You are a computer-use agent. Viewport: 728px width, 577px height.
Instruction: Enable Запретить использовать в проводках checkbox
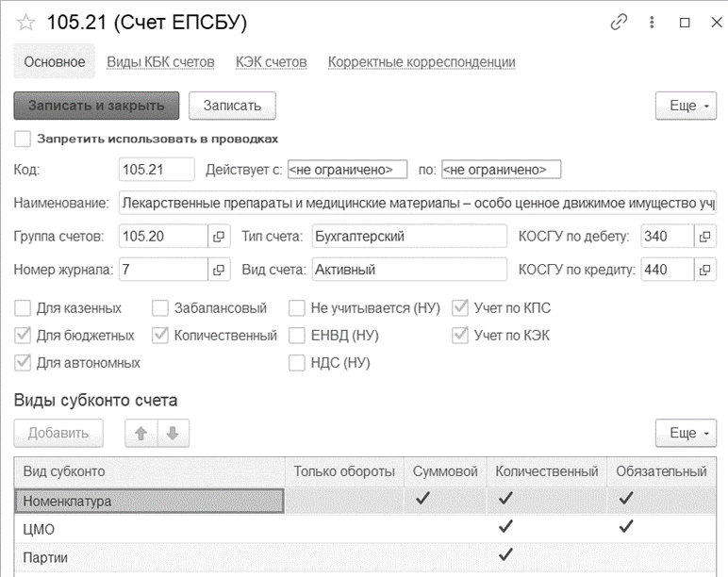tap(23, 139)
